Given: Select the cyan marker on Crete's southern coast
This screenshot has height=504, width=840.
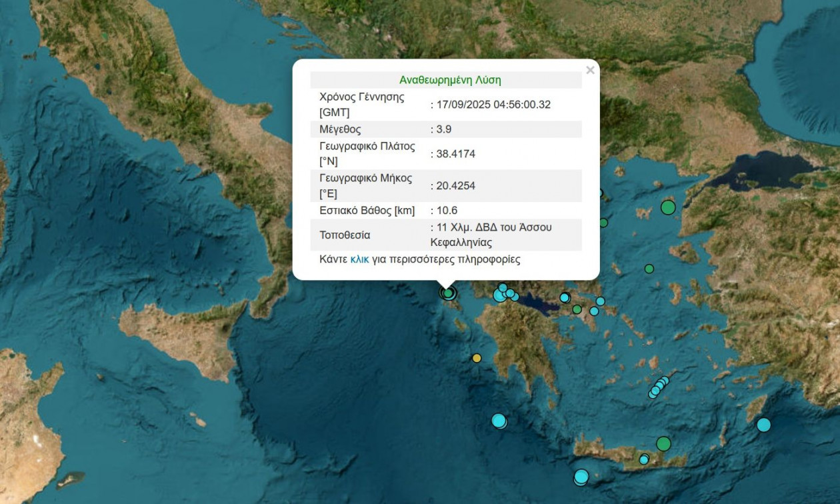Looking at the screenshot, I should pyautogui.click(x=644, y=459).
